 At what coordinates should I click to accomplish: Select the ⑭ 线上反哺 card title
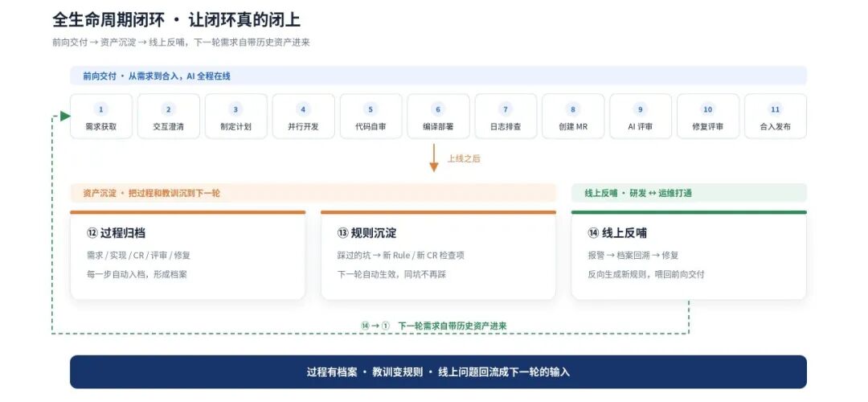click(x=617, y=233)
